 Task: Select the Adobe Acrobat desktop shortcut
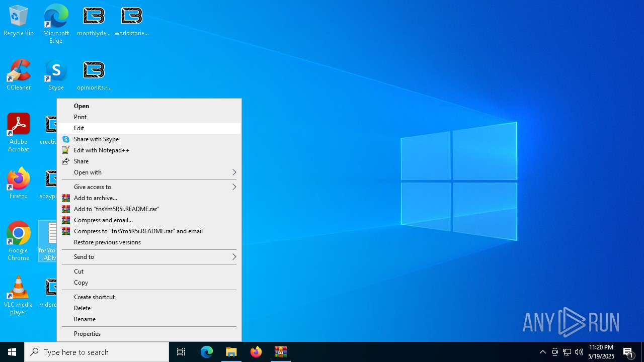click(19, 133)
